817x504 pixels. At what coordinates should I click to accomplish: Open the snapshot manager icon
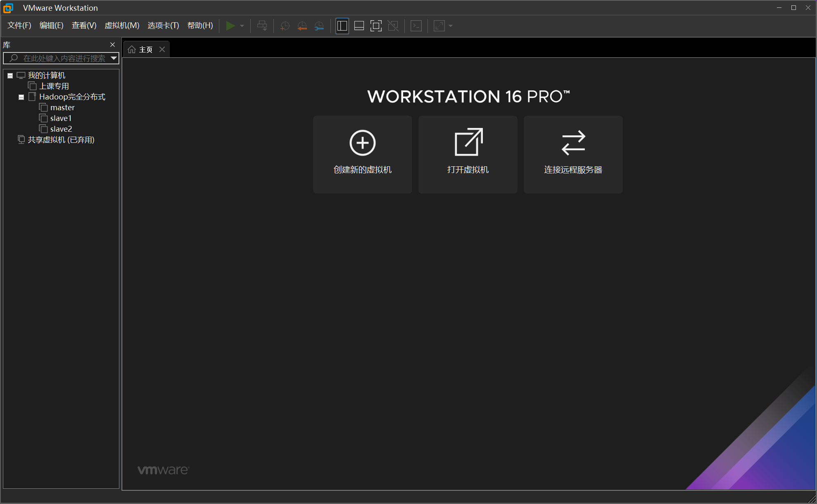point(319,26)
